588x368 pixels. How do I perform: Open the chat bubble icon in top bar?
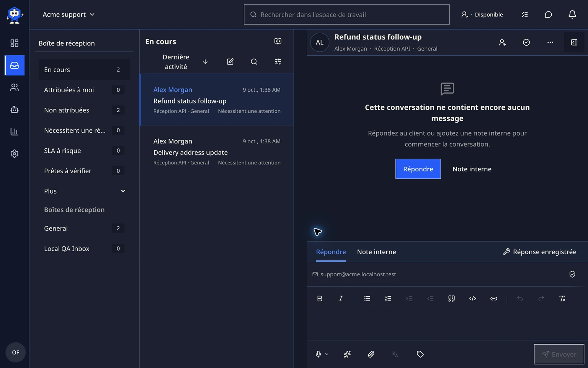(x=548, y=15)
